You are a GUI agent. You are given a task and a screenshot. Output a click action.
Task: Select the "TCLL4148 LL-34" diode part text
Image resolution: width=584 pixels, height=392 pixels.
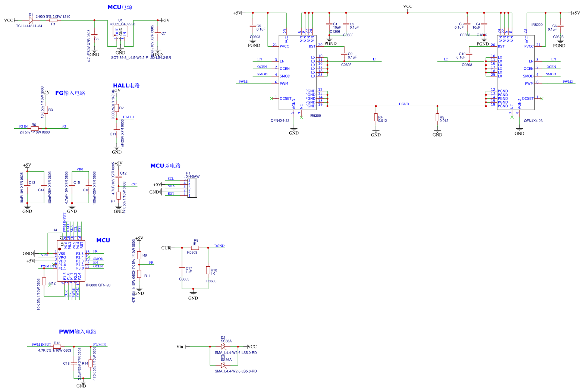click(x=29, y=26)
